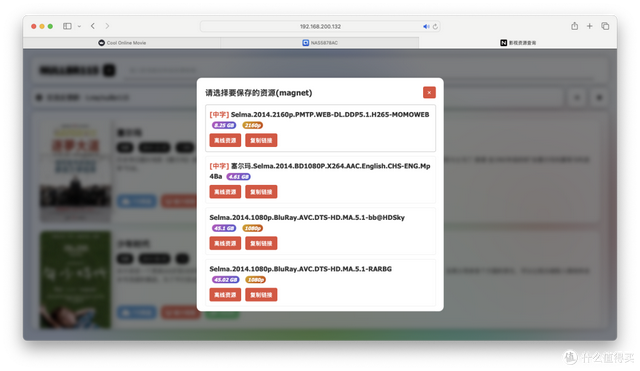Click 离线资源 for 塞尔玛 BD1080P entry
Screen dimensions: 640x371
[x=225, y=192]
